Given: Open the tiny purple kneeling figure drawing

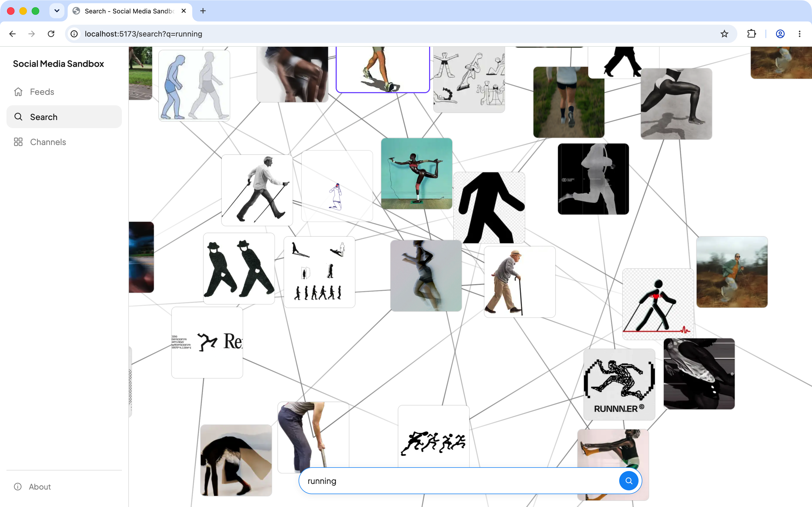Looking at the screenshot, I should [x=337, y=186].
